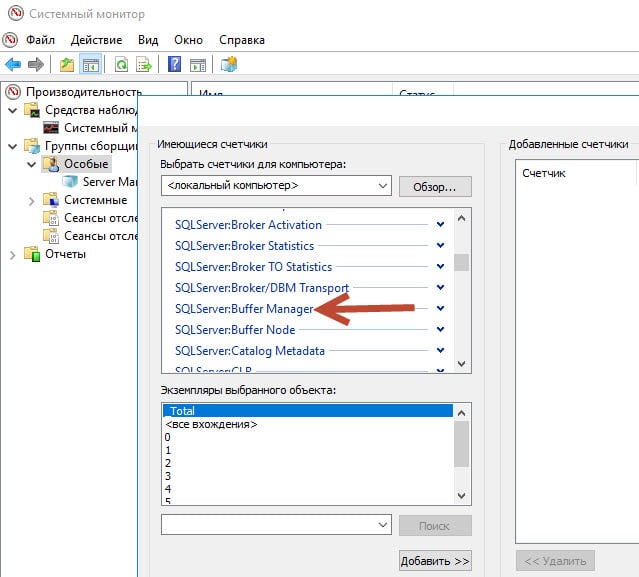Select SQLServer:Broker/DBM Transport counter
639x577 pixels.
262,288
